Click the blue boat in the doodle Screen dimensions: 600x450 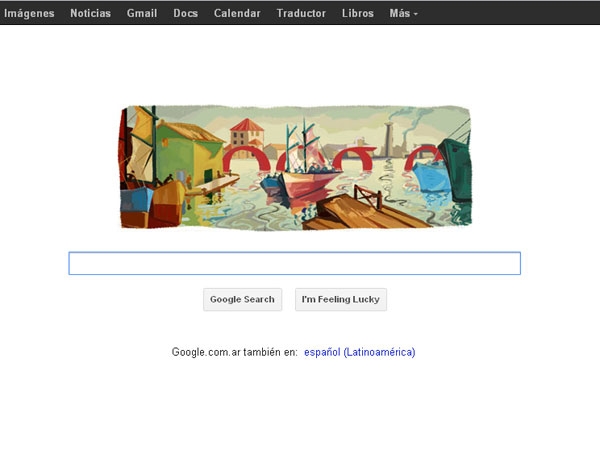point(432,176)
